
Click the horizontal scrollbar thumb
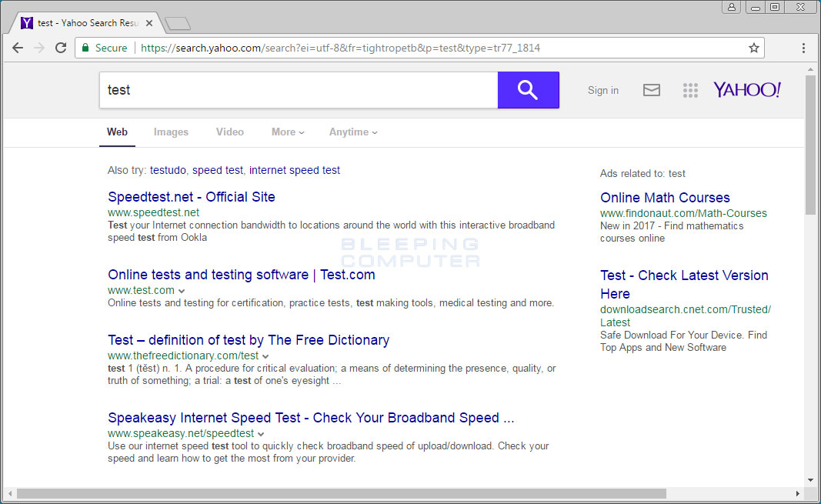tap(342, 493)
